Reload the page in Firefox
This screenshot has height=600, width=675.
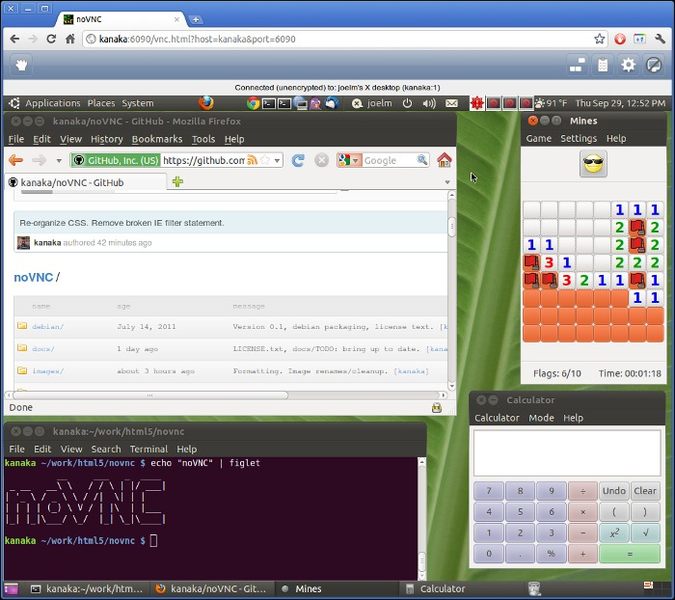(298, 160)
